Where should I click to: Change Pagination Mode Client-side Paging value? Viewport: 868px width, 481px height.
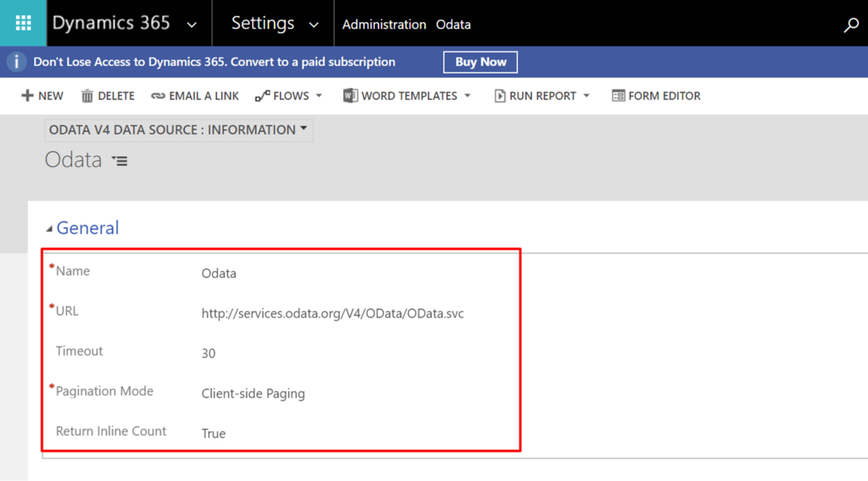click(253, 394)
